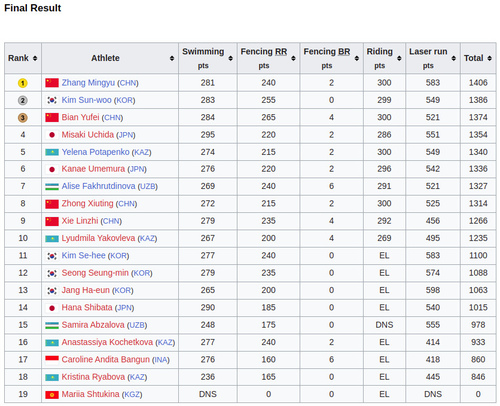
Task: Click China flag next to Zhang Mingyu
Action: pos(52,83)
